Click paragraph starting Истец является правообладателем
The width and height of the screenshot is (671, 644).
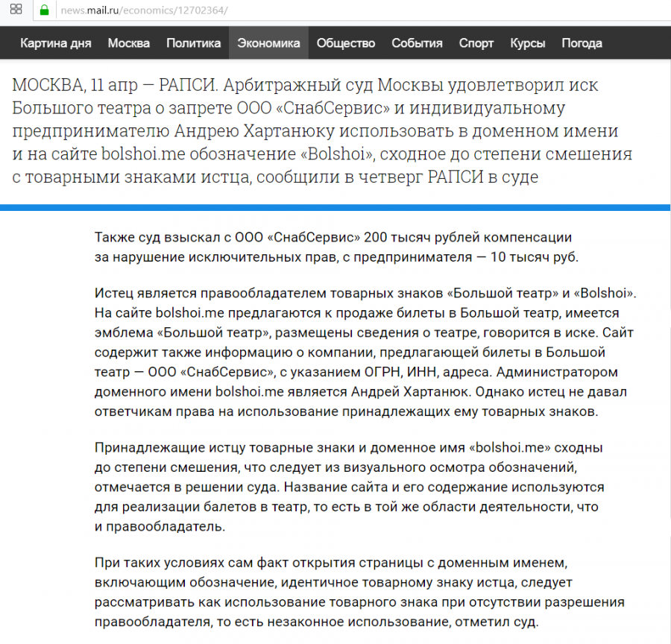pos(365,352)
